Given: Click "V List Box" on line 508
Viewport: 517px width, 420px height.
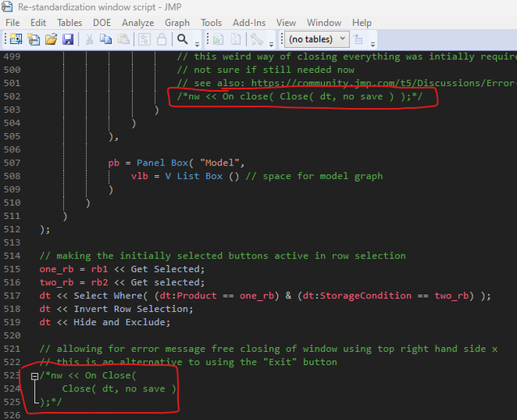Looking at the screenshot, I should (x=194, y=176).
